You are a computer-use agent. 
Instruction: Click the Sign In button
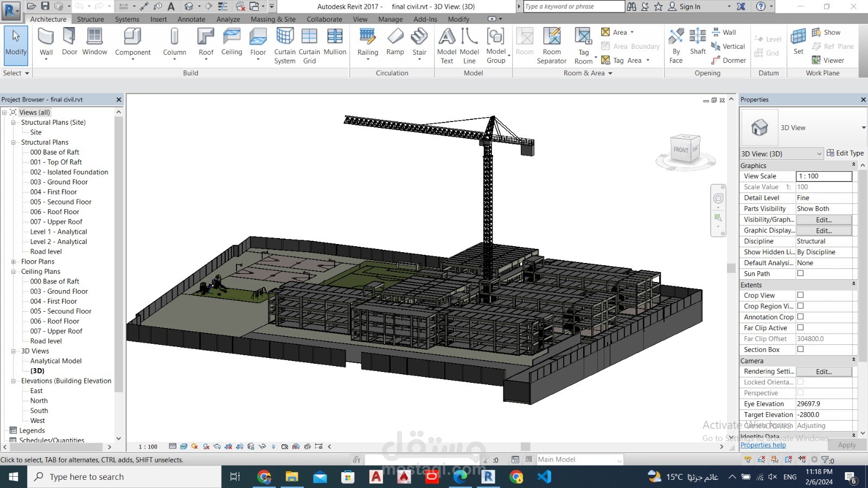tap(684, 7)
